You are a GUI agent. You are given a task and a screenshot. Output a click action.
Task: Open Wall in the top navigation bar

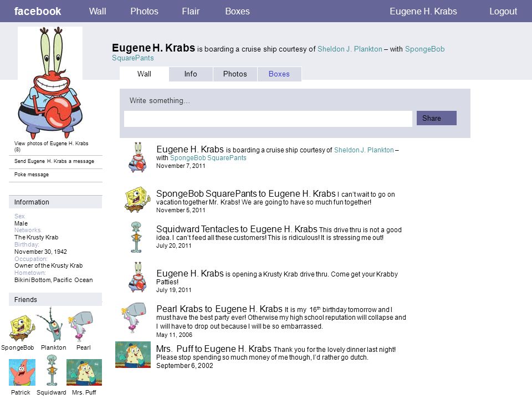click(x=98, y=11)
